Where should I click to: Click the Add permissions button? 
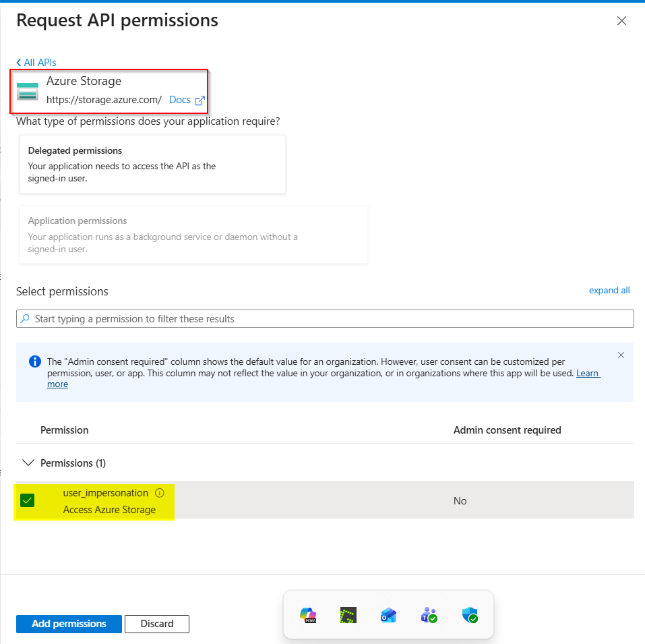tap(69, 624)
